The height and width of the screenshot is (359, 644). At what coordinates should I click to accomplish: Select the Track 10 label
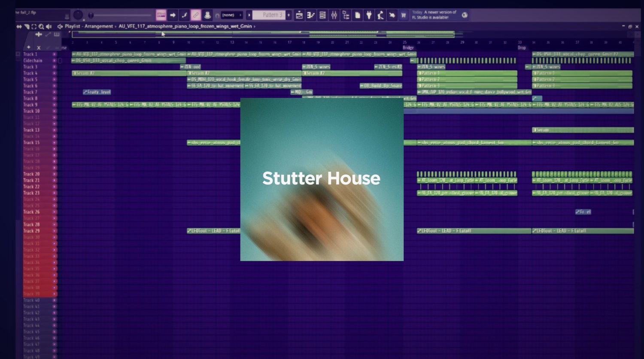tap(31, 111)
